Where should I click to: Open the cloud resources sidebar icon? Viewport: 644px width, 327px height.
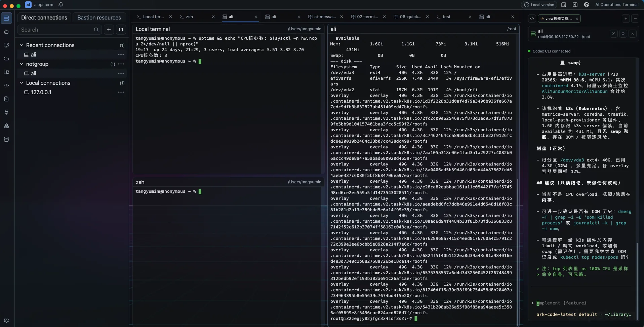click(x=6, y=59)
